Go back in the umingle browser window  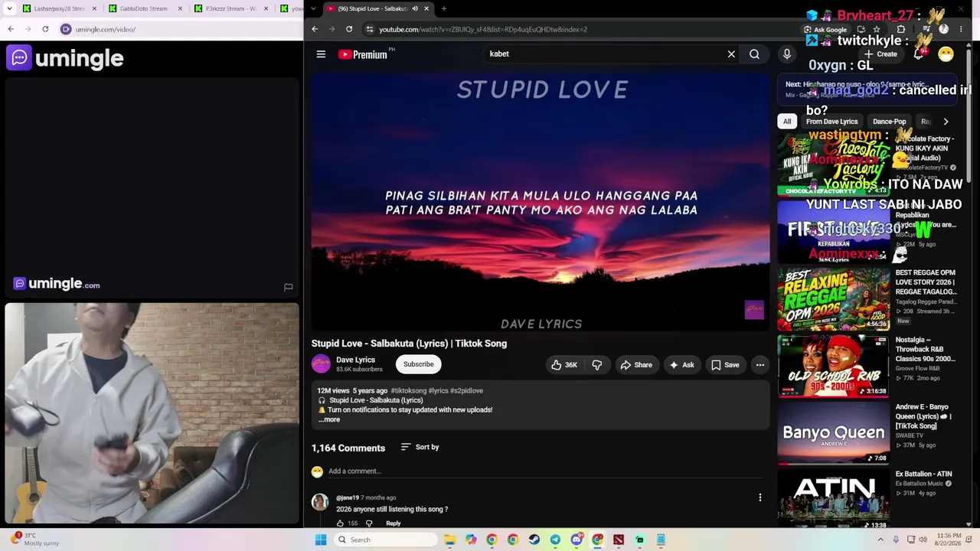[x=11, y=29]
